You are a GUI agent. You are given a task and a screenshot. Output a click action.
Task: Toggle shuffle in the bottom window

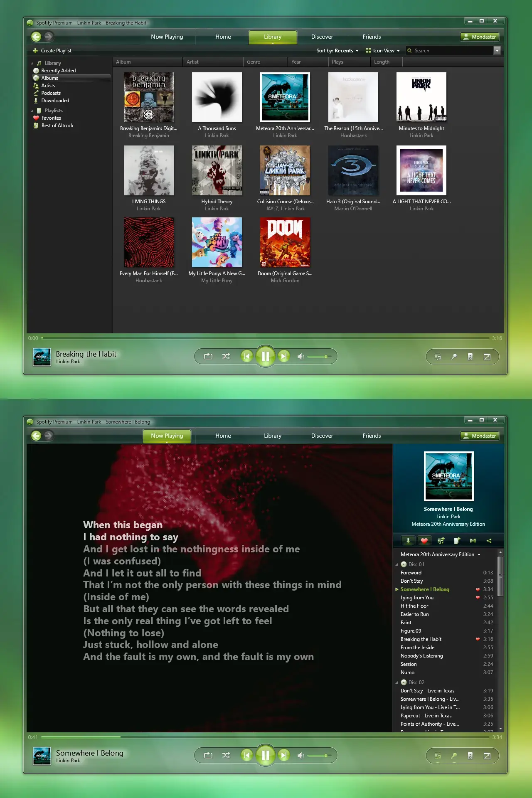226,755
